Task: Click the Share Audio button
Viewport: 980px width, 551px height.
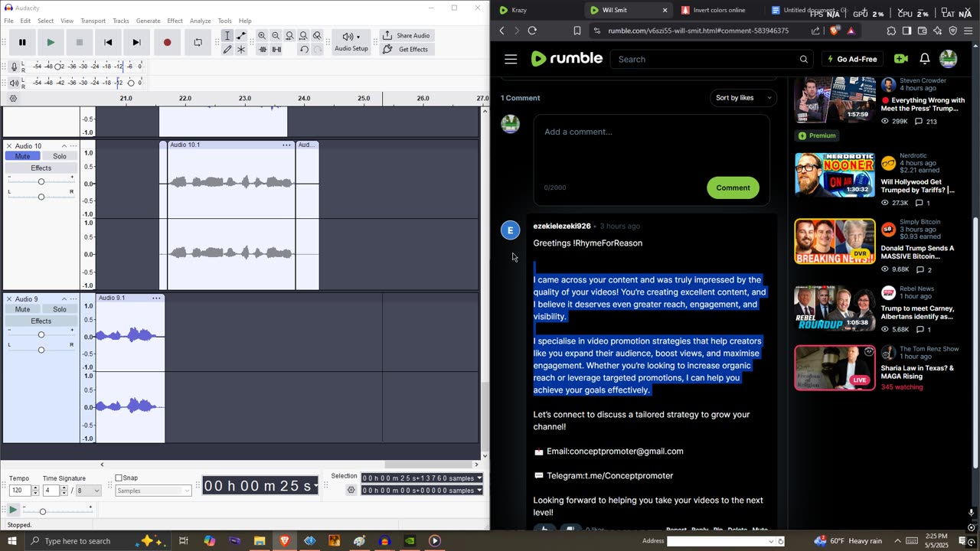Action: 406,35
